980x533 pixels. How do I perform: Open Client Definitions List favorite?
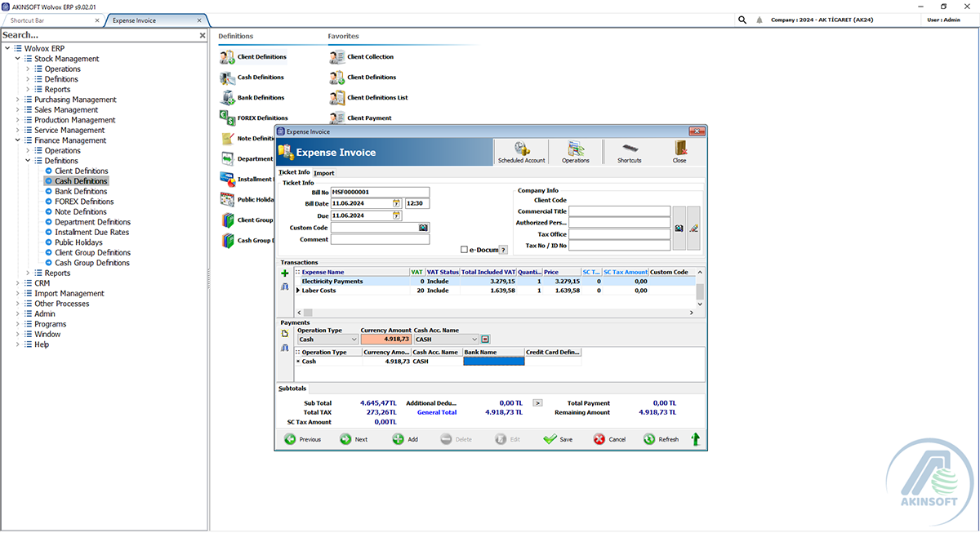coord(368,98)
